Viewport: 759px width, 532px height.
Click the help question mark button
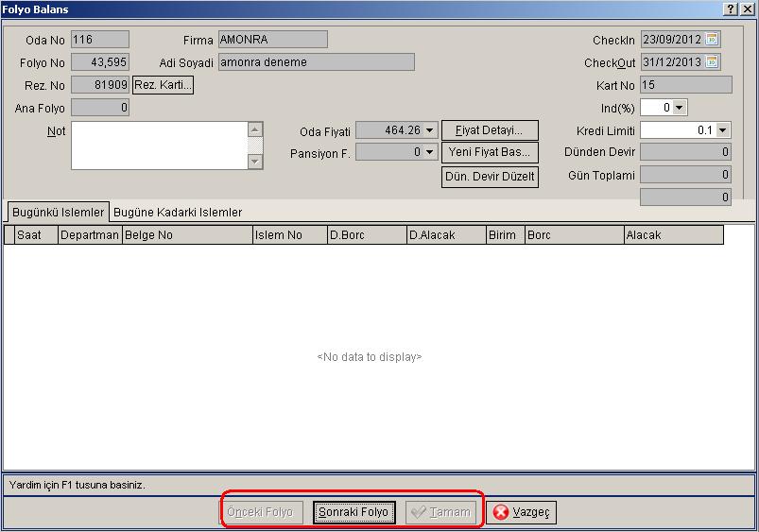(731, 9)
